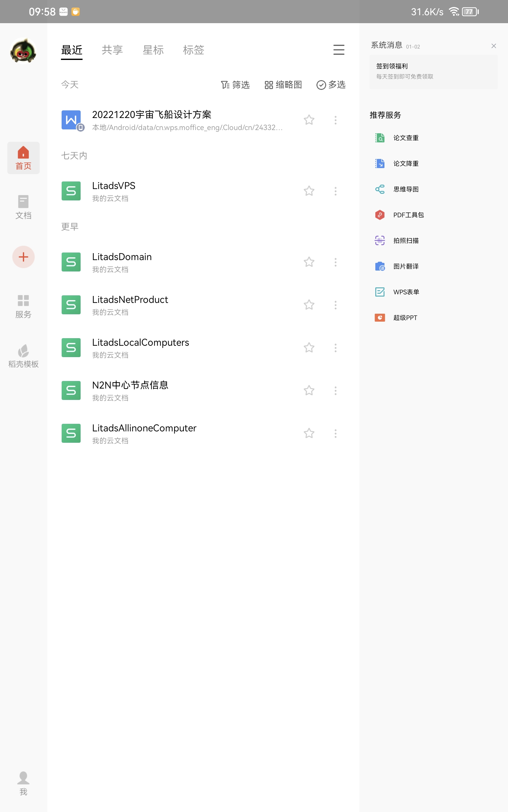Image resolution: width=508 pixels, height=812 pixels.
Task: Open LitadsAllinoneComputer spreadsheet icon
Action: [x=71, y=434]
